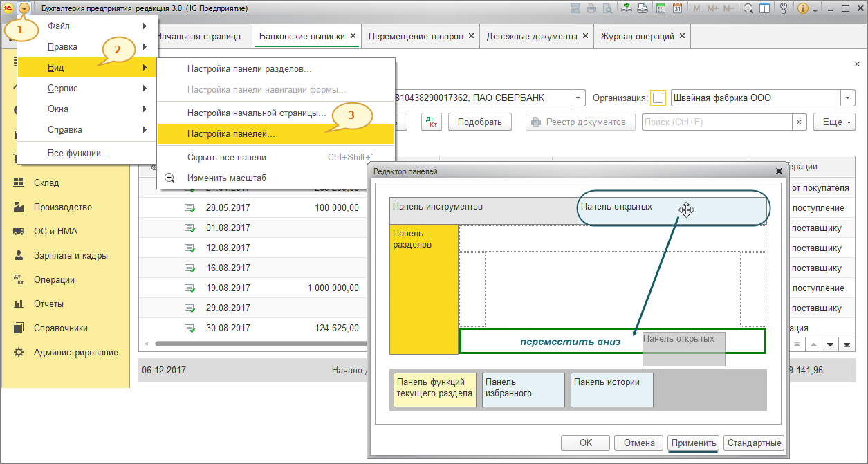Click the Get link icon with green arrow
This screenshot has height=464, width=868.
click(627, 8)
